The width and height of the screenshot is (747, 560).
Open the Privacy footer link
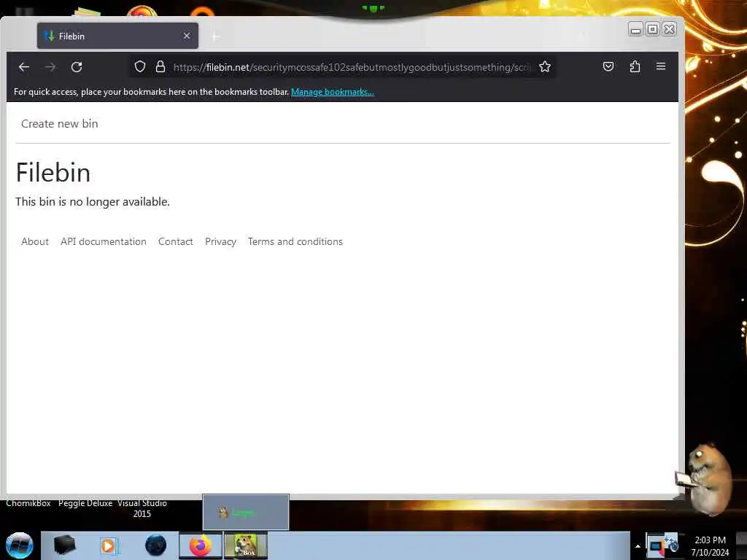click(x=220, y=242)
